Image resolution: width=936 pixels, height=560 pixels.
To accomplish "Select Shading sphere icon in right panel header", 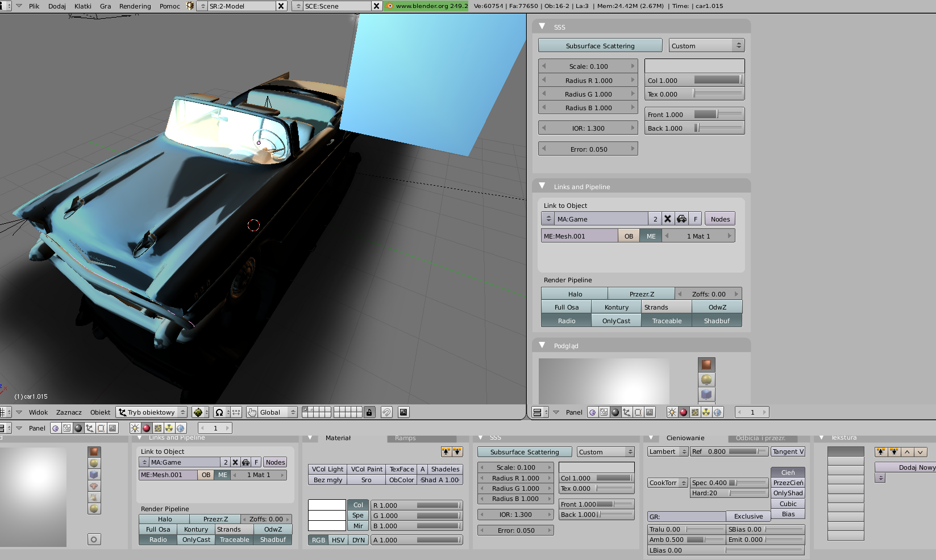I will [615, 412].
